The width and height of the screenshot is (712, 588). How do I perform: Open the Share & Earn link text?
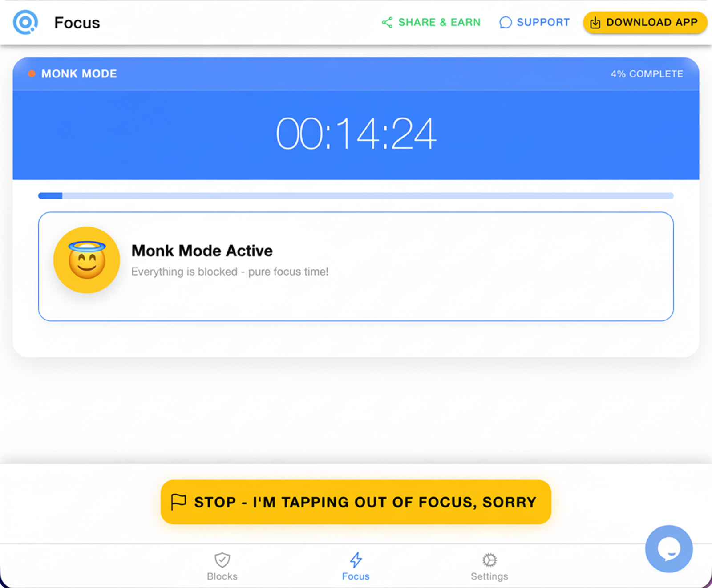click(x=439, y=22)
